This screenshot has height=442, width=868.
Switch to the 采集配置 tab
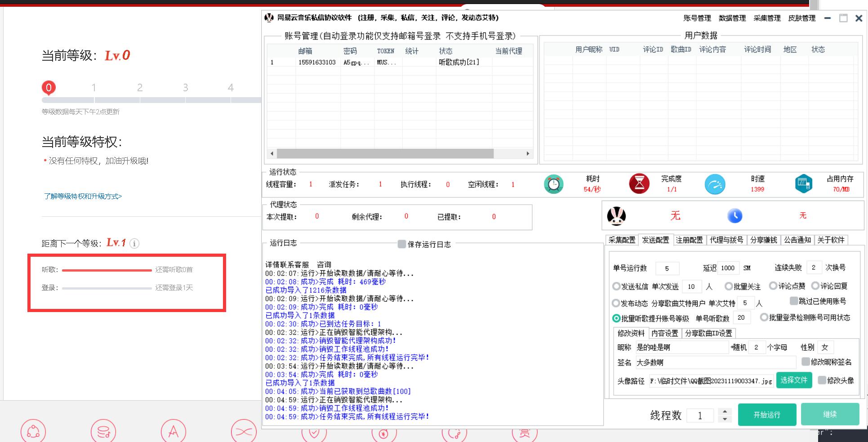(622, 240)
